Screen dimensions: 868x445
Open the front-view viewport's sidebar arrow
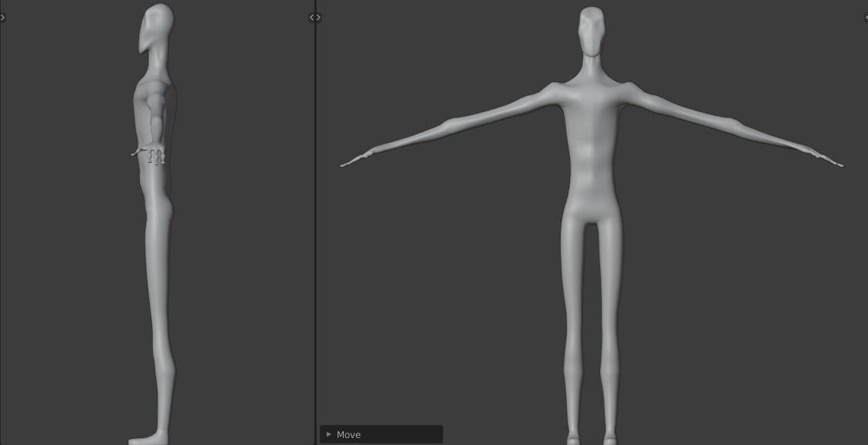tap(866, 18)
